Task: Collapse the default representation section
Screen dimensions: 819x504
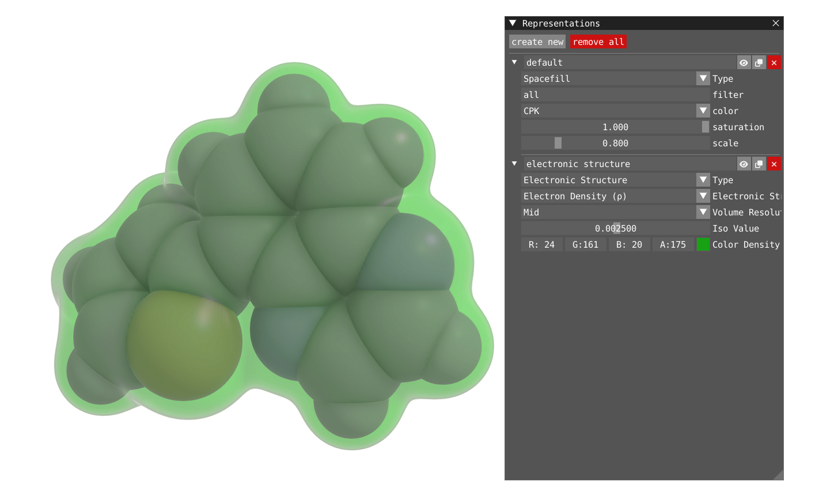Action: [514, 62]
